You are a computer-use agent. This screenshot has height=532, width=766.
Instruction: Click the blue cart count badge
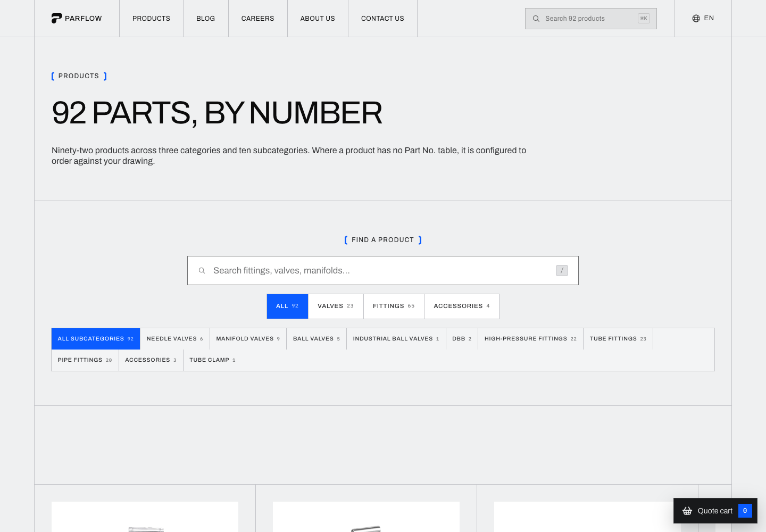745,511
